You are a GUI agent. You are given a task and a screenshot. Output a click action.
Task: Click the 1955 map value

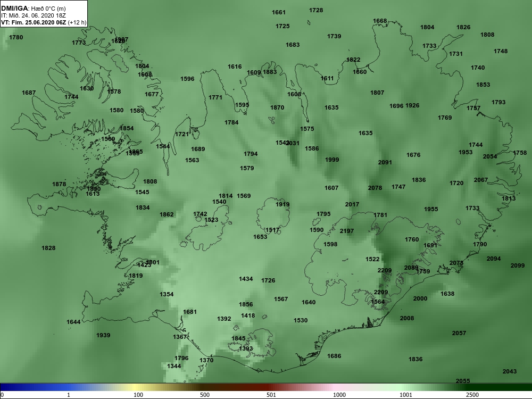tap(431, 209)
